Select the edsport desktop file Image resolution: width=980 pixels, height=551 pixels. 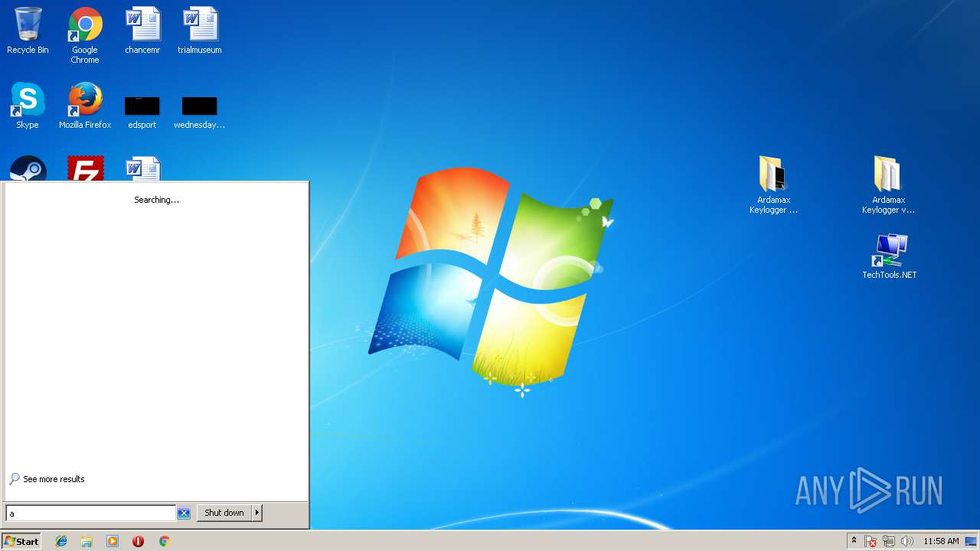tap(142, 112)
